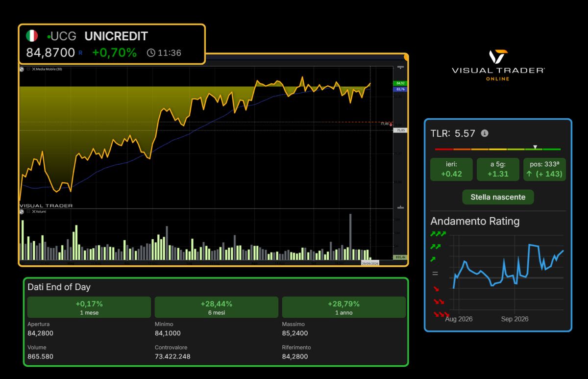
Task: Click the white marker on the TLR color scale
Action: [x=535, y=147]
